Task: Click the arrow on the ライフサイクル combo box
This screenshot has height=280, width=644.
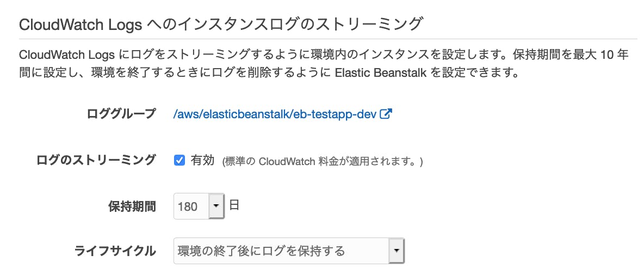Action: coord(397,251)
